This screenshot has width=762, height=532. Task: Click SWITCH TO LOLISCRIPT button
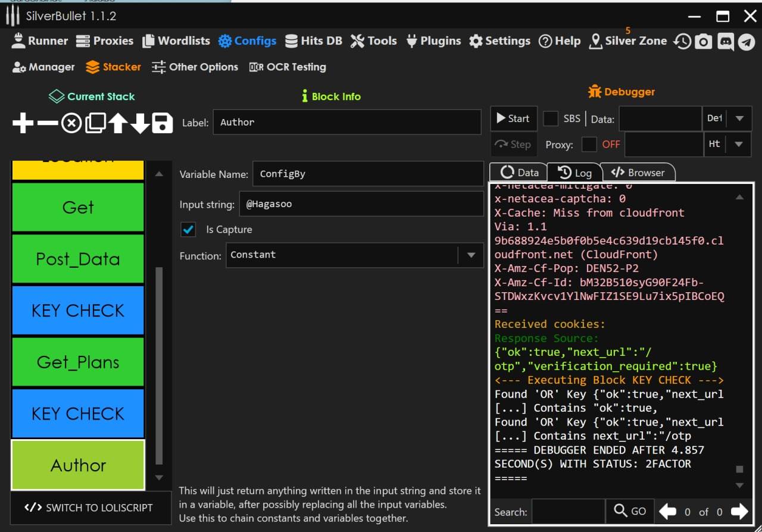click(x=89, y=508)
